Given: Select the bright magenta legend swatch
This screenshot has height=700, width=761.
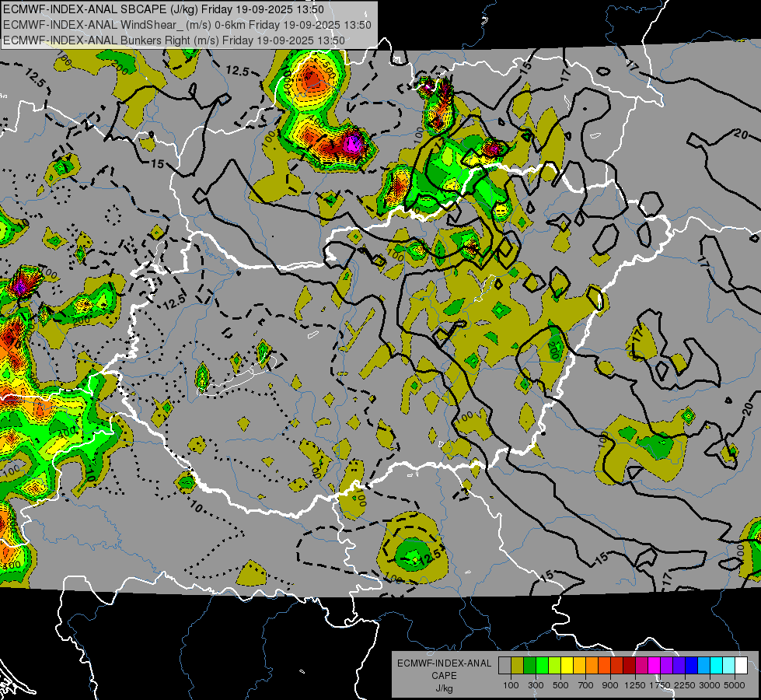Looking at the screenshot, I should pos(655,665).
